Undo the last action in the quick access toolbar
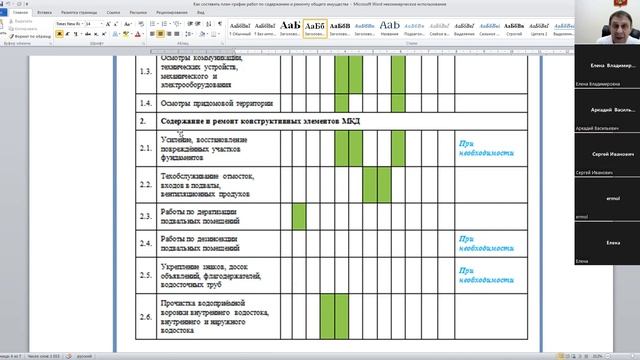 [9, 4]
